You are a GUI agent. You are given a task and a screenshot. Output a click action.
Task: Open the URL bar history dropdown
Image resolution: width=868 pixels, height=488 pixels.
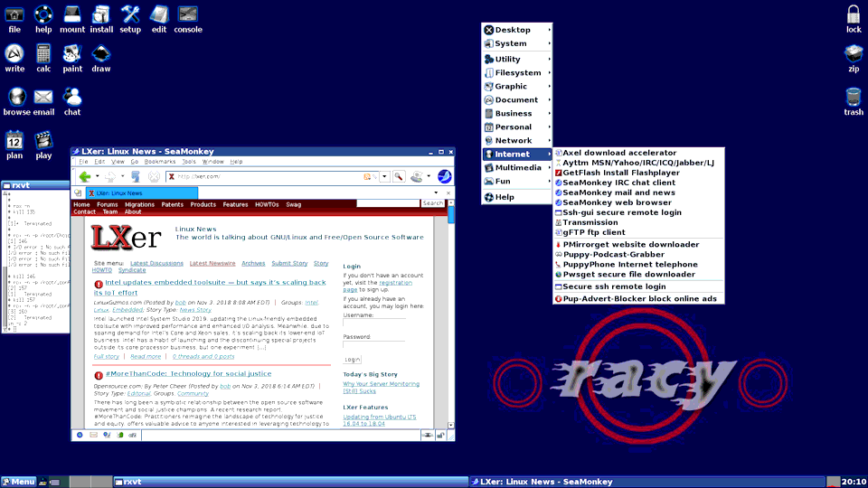pyautogui.click(x=385, y=176)
